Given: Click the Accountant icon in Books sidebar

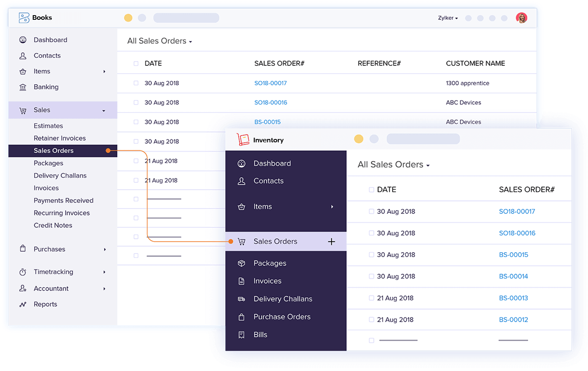Looking at the screenshot, I should [23, 288].
